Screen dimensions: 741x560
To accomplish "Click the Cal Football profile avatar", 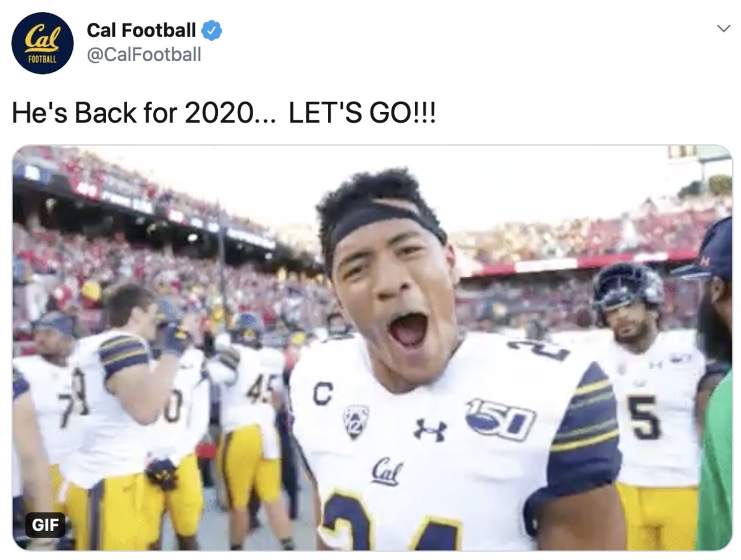I will [x=42, y=43].
